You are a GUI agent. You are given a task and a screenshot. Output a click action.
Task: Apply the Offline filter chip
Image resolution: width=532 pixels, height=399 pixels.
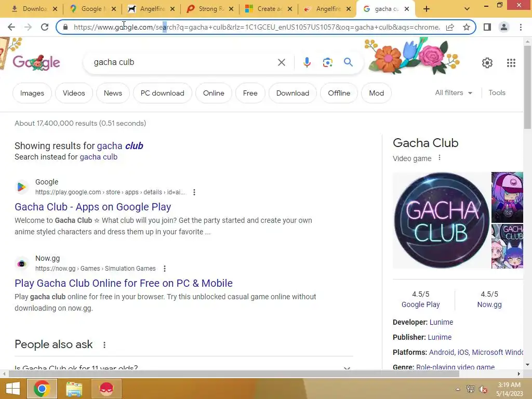click(x=339, y=93)
